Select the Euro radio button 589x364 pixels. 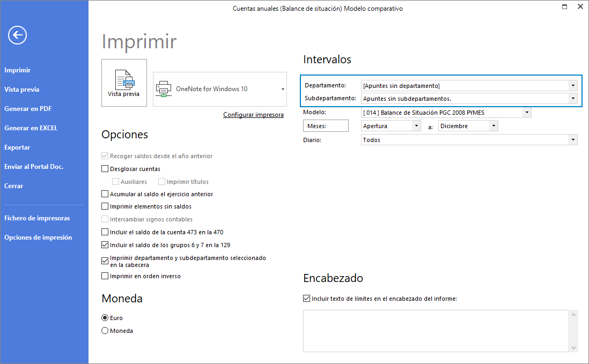pos(105,318)
